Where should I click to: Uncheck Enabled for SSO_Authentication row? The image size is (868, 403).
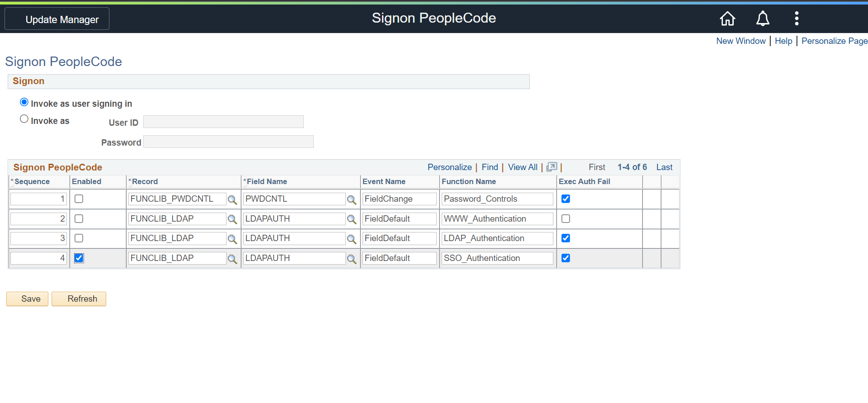(x=79, y=258)
